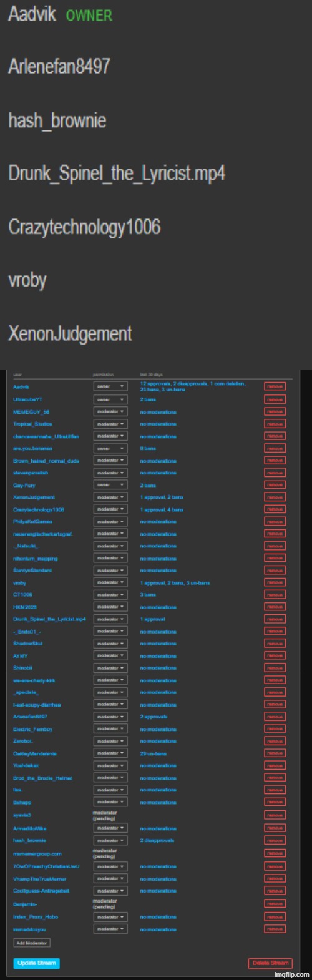Screen dimensions: 312x980
Task: Remove pending moderator ayavis3
Action: [x=275, y=815]
